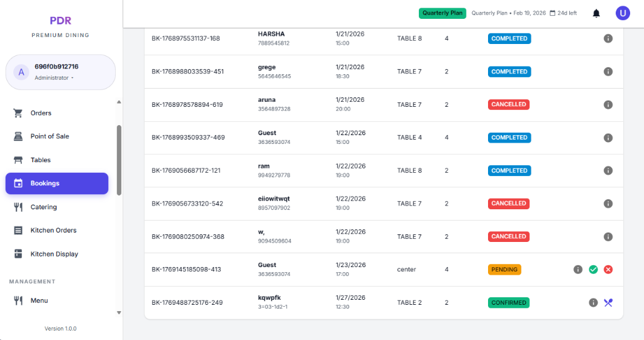Click the notifications bell icon

596,13
